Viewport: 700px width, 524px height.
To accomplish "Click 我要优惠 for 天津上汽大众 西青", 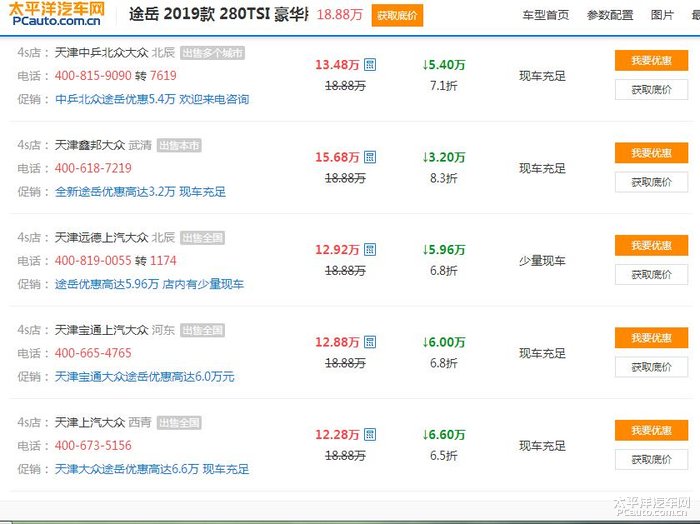I will (x=651, y=430).
